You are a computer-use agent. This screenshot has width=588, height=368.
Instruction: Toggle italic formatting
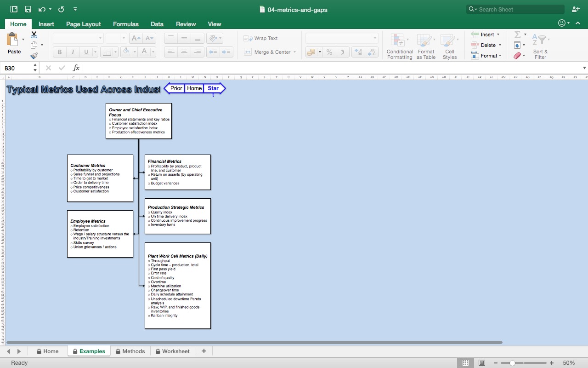pos(73,52)
